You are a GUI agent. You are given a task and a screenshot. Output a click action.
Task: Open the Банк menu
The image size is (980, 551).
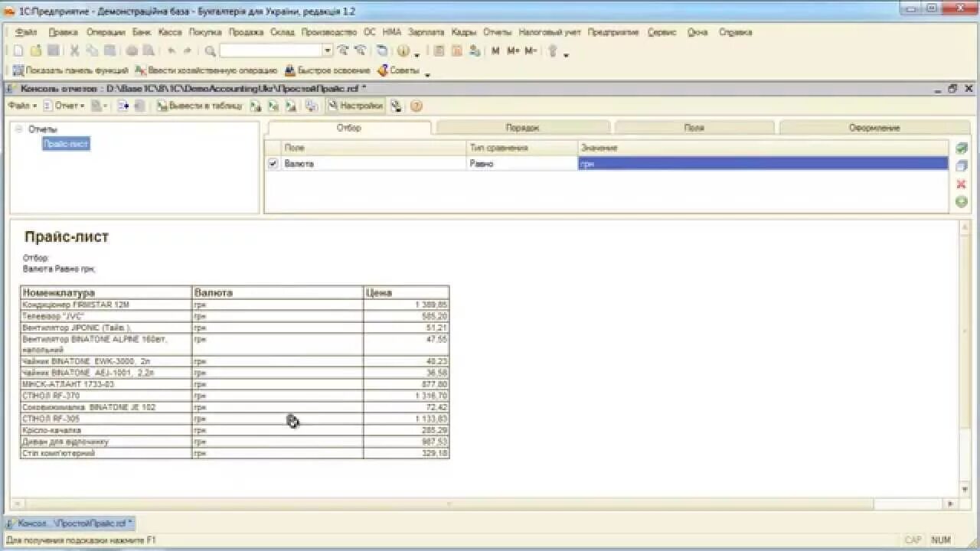tap(142, 32)
